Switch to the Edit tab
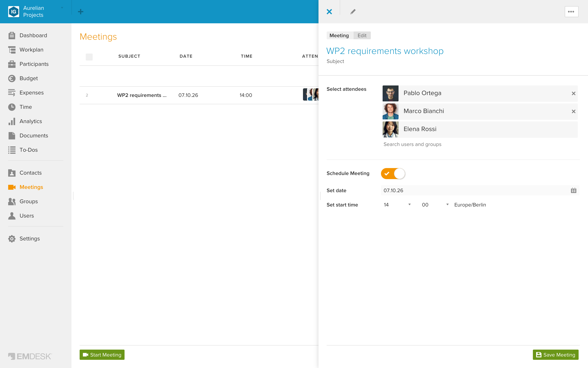Viewport: 588px width, 368px height. point(362,36)
